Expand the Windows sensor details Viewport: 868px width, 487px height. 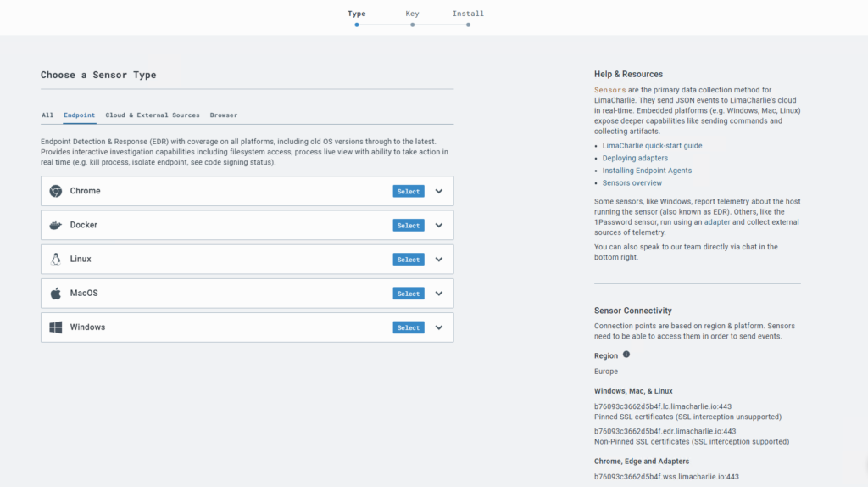pyautogui.click(x=438, y=327)
